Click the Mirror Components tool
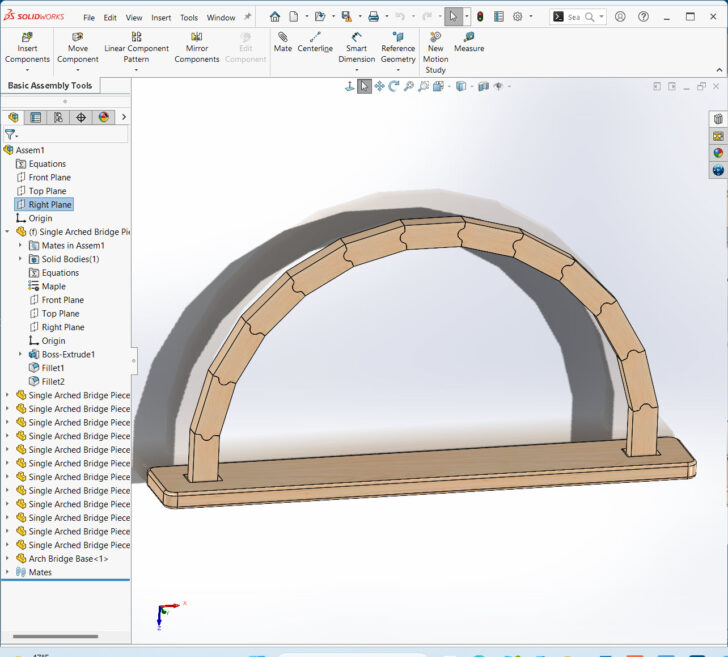The image size is (728, 657). 197,47
